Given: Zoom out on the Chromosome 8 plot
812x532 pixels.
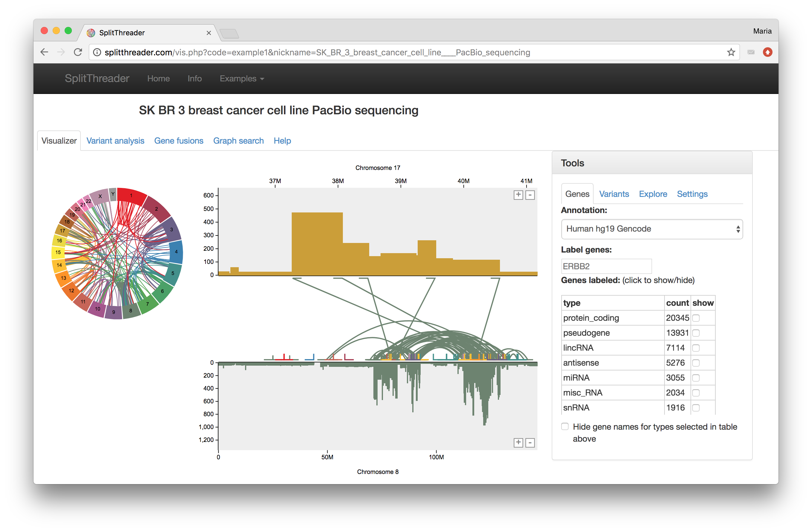Looking at the screenshot, I should 530,443.
